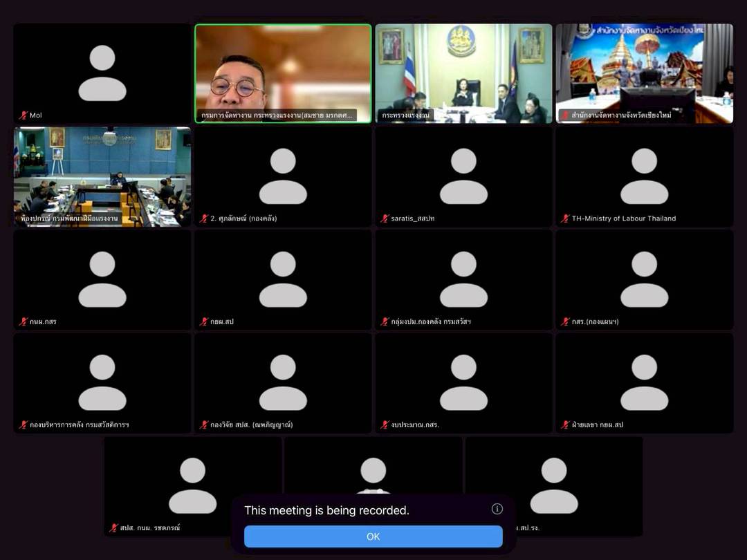Click muted mic icon for สำนักงานจัดหางานจังหวัดเชียงใหม่
The height and width of the screenshot is (560, 747).
click(x=565, y=115)
